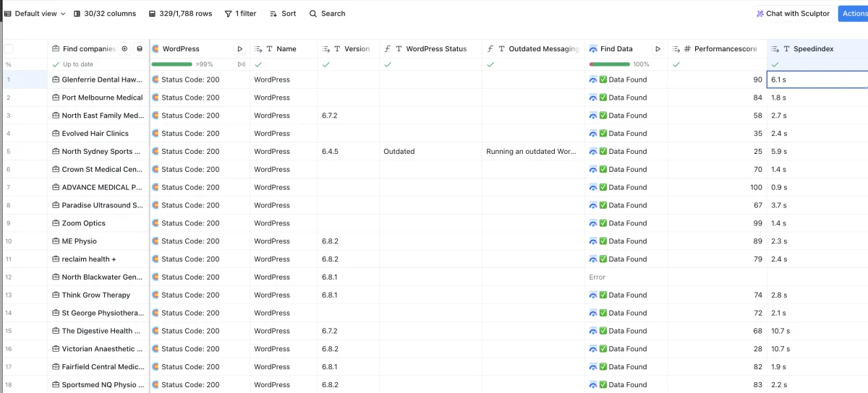Image resolution: width=868 pixels, height=393 pixels.
Task: Click briefcase icon beside Think Grow Therapy
Action: coord(56,295)
